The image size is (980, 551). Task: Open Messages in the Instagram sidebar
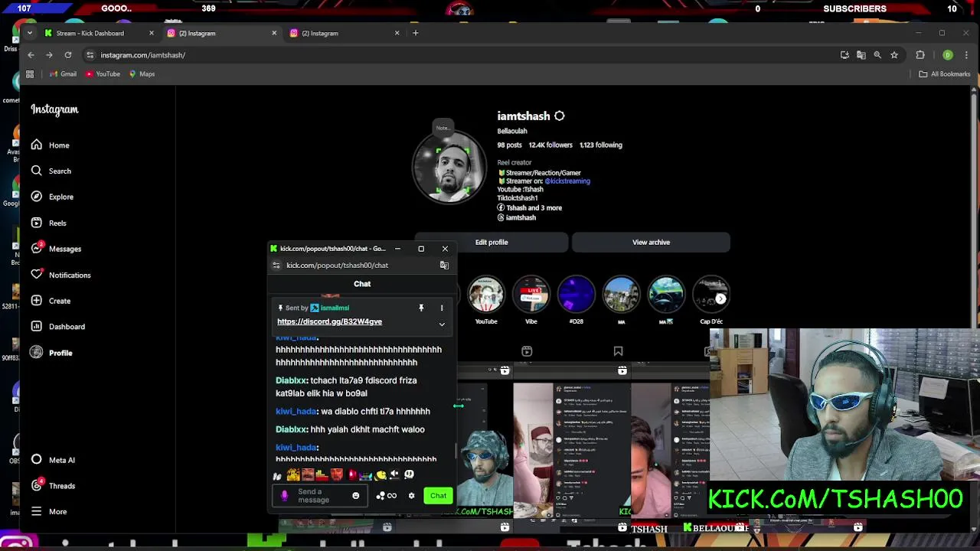tap(55, 249)
